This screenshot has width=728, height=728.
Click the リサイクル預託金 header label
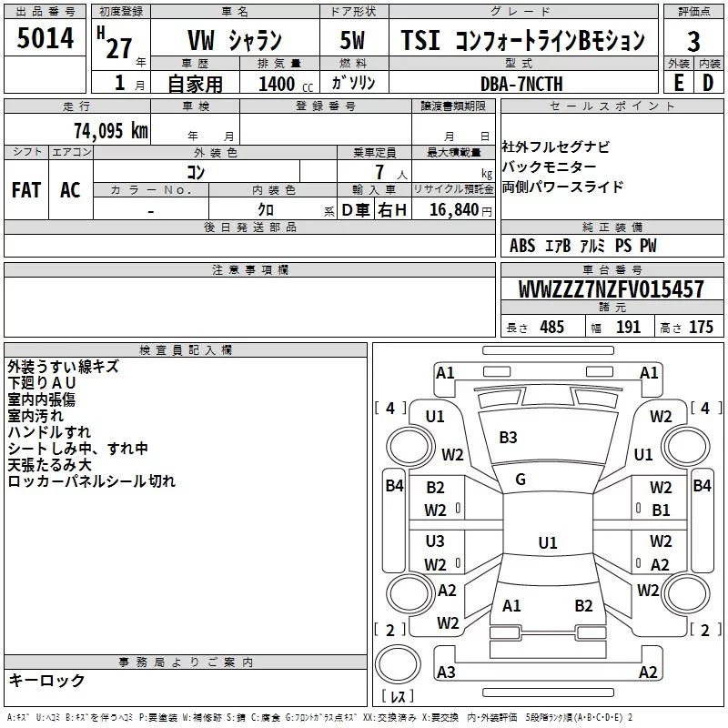click(453, 189)
